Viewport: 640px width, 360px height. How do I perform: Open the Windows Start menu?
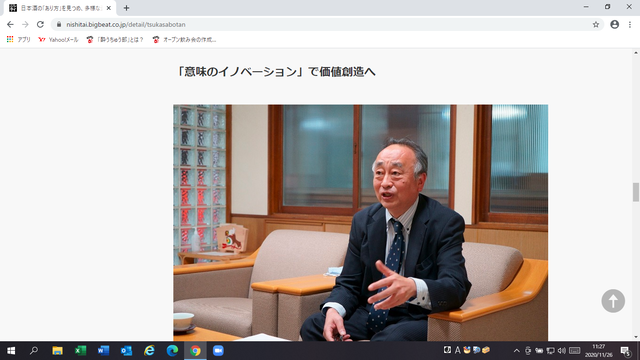[11, 351]
